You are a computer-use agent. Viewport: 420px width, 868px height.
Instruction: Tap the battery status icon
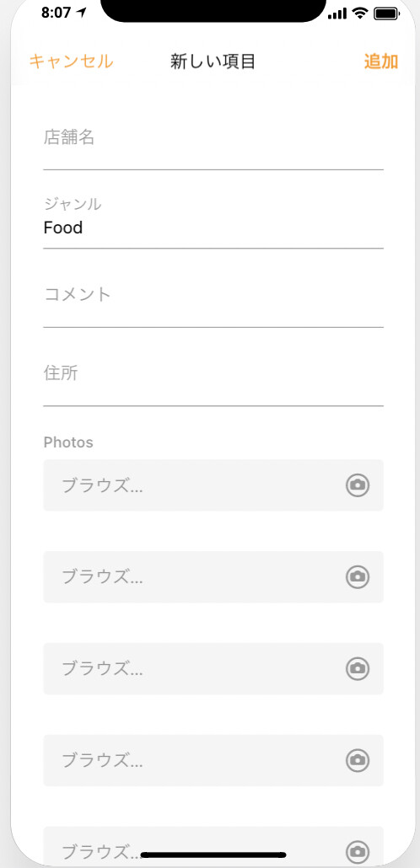(387, 13)
